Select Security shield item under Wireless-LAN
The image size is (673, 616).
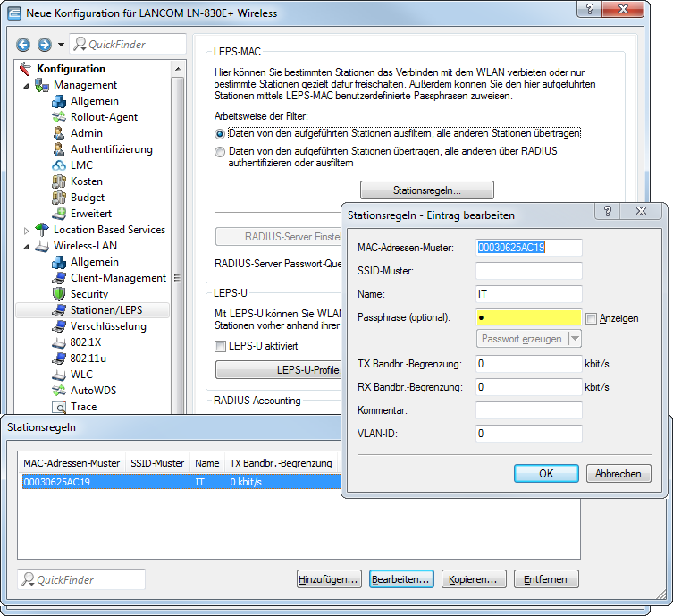(88, 294)
